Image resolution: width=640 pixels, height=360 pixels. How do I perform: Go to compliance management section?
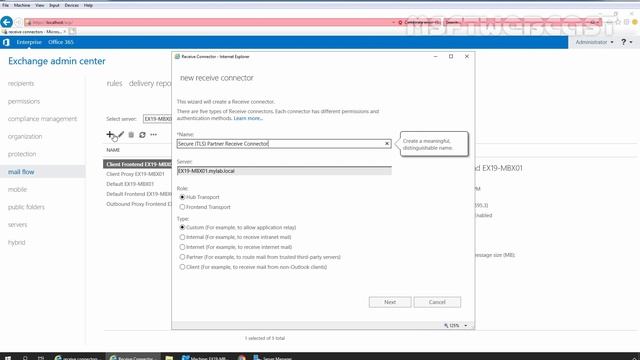tap(42, 119)
